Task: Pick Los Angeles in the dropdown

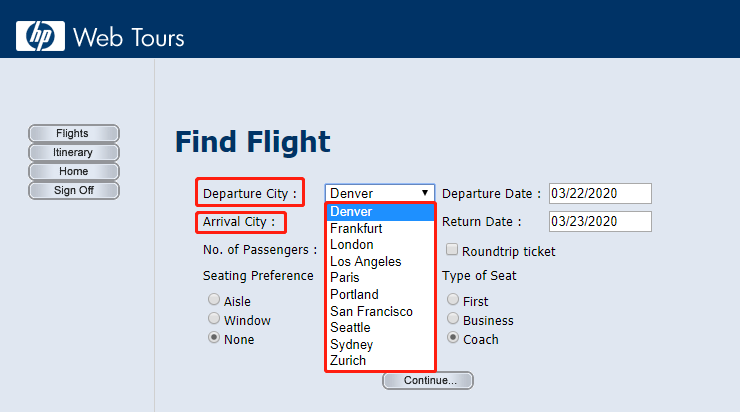Action: tap(365, 262)
